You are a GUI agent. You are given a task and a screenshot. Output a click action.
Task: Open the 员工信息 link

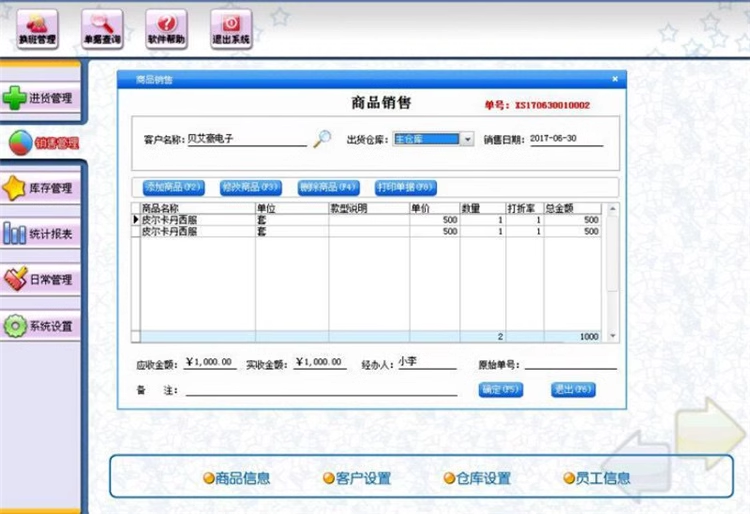(597, 478)
